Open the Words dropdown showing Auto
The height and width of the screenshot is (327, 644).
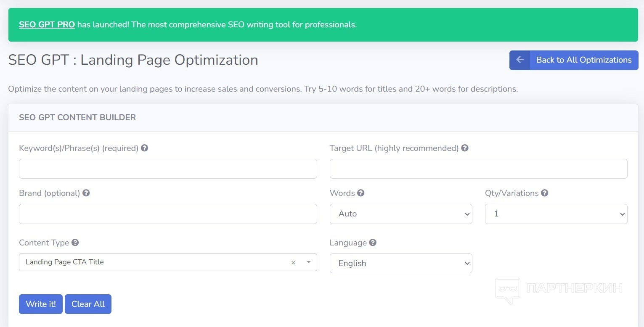click(401, 214)
